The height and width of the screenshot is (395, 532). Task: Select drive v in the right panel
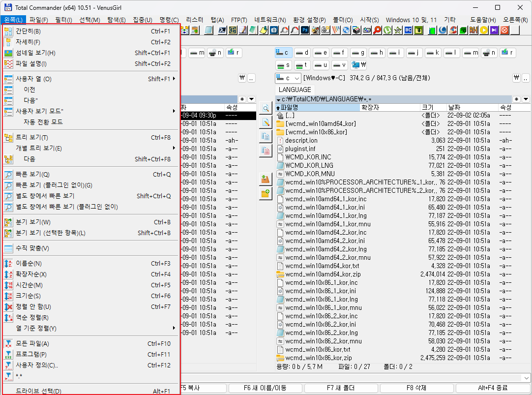(339, 64)
